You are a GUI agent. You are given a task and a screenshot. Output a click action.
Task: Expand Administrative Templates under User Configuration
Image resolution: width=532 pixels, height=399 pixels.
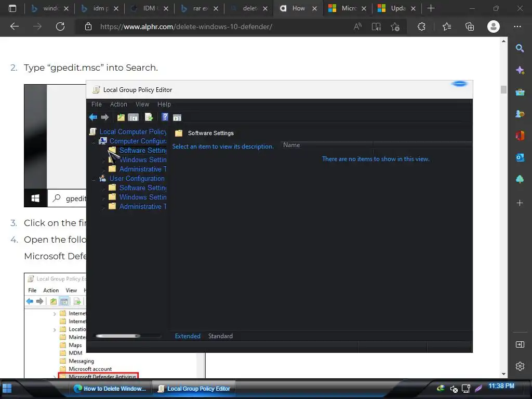click(104, 207)
